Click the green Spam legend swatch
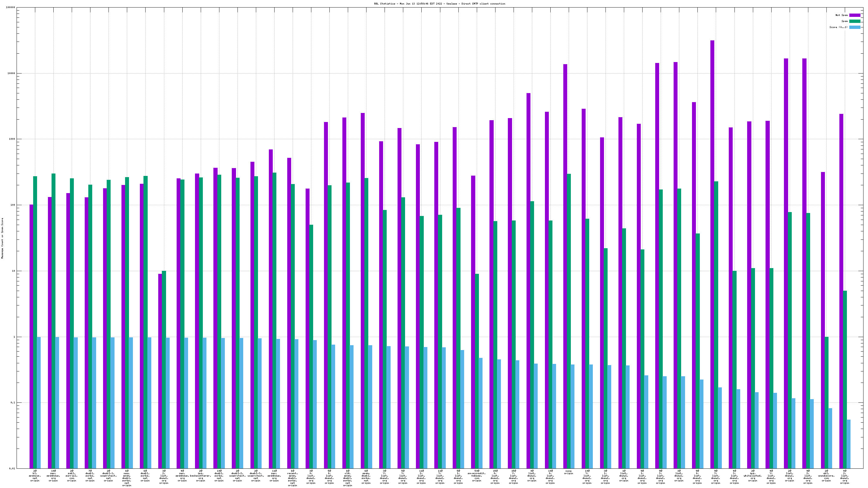This screenshot has width=868, height=488. click(854, 21)
